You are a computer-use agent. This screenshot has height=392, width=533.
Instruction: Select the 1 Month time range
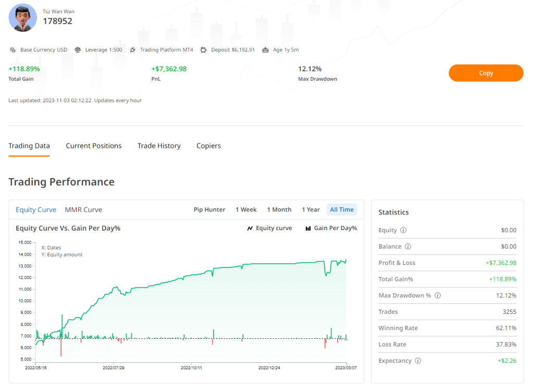click(x=279, y=210)
